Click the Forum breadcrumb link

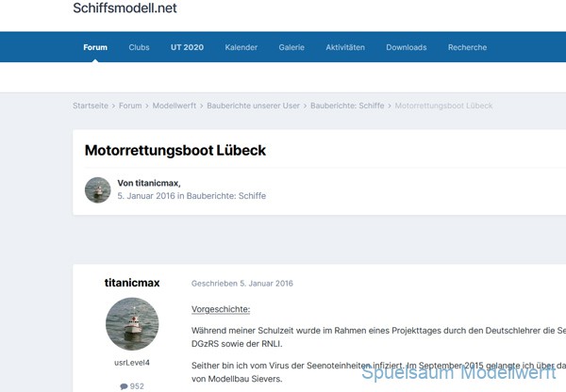click(130, 106)
